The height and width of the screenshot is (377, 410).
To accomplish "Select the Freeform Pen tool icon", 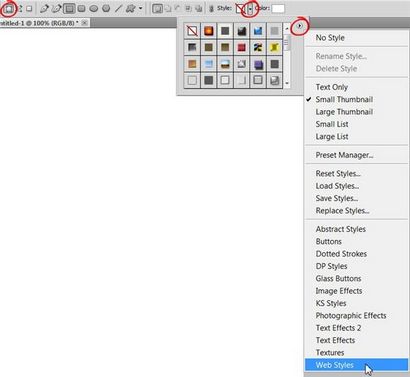I will 56,9.
